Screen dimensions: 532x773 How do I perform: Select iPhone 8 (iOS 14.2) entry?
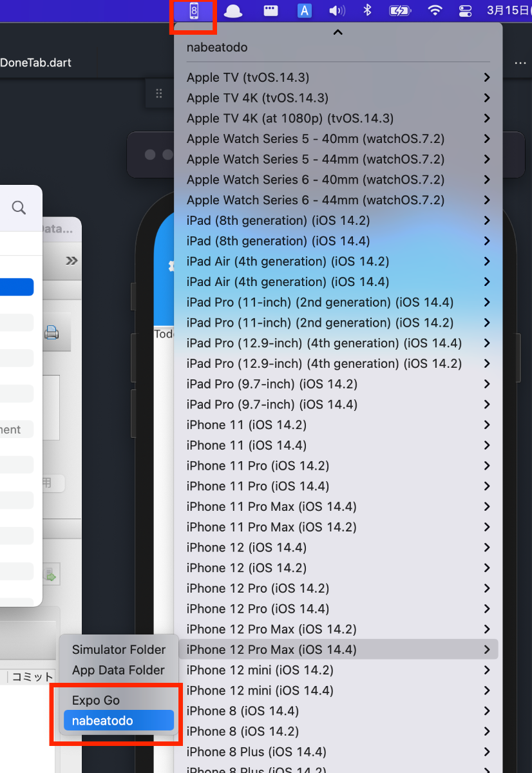point(337,731)
